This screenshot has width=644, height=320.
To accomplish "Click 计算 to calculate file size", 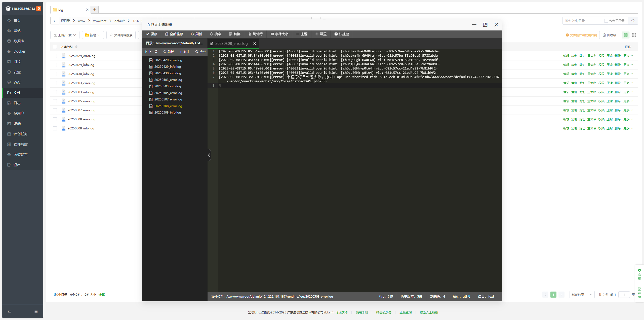I will click(102, 295).
